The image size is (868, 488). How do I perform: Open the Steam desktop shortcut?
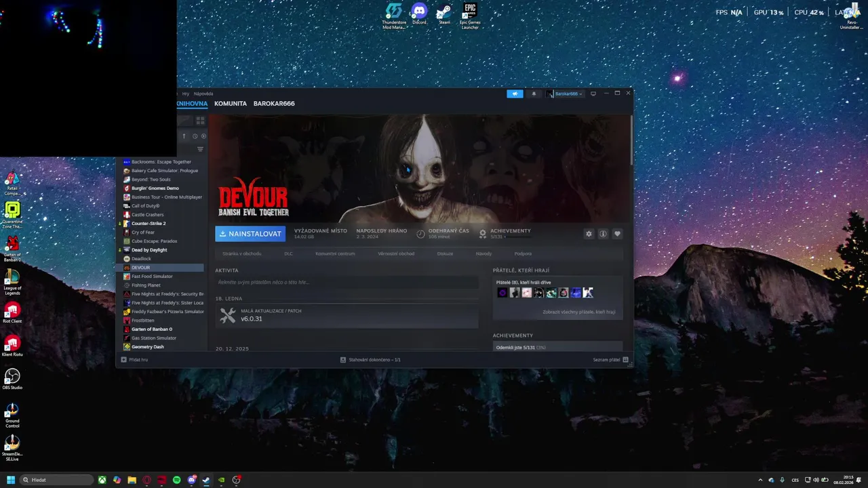tap(444, 14)
